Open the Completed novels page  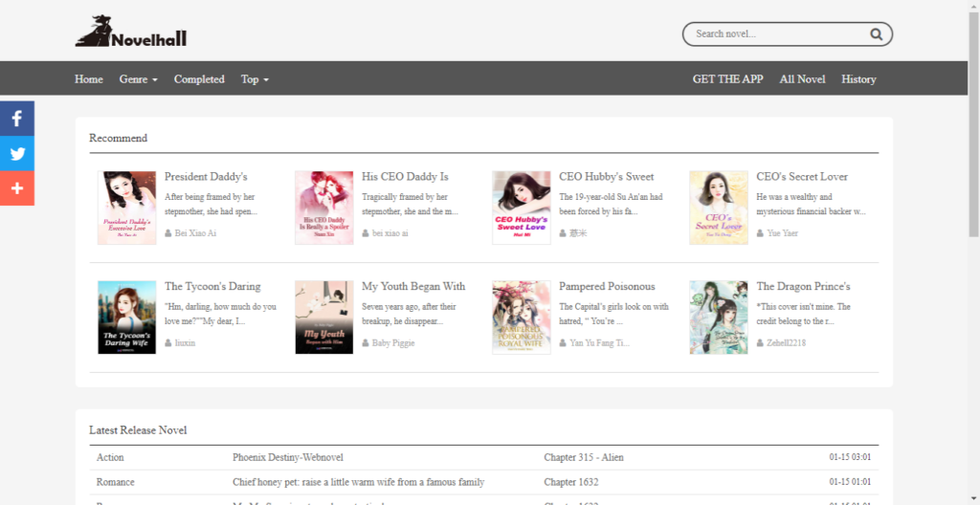coord(199,79)
